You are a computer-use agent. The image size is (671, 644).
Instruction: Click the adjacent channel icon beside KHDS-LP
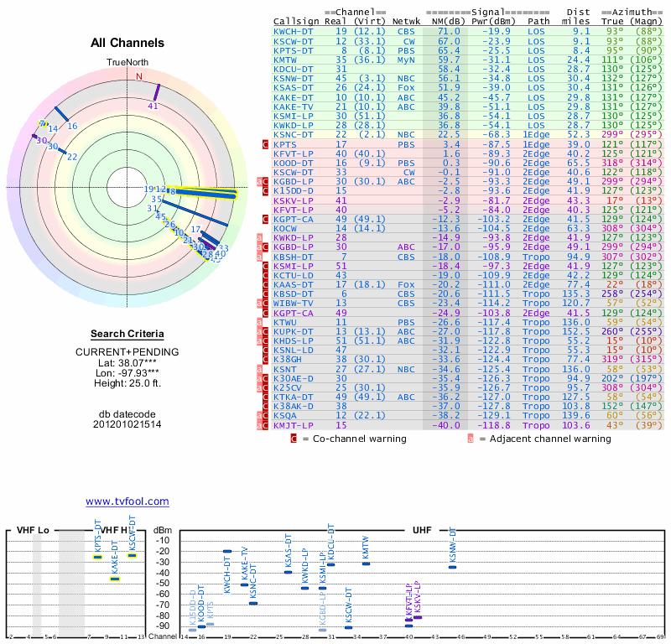pos(259,341)
